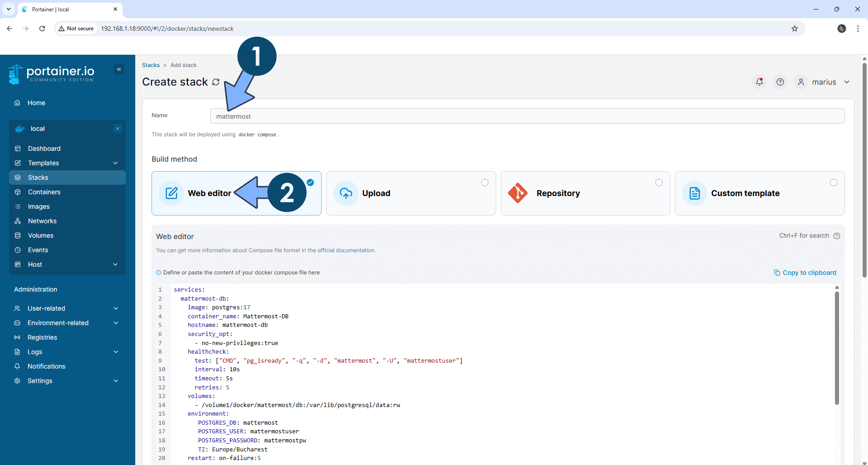The width and height of the screenshot is (868, 465).
Task: Click the Volumes database icon
Action: coord(18,235)
